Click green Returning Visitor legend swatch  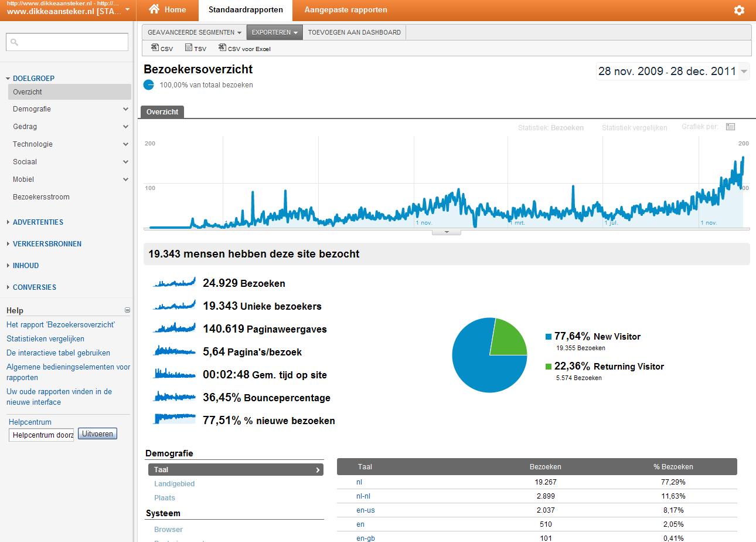click(x=549, y=367)
